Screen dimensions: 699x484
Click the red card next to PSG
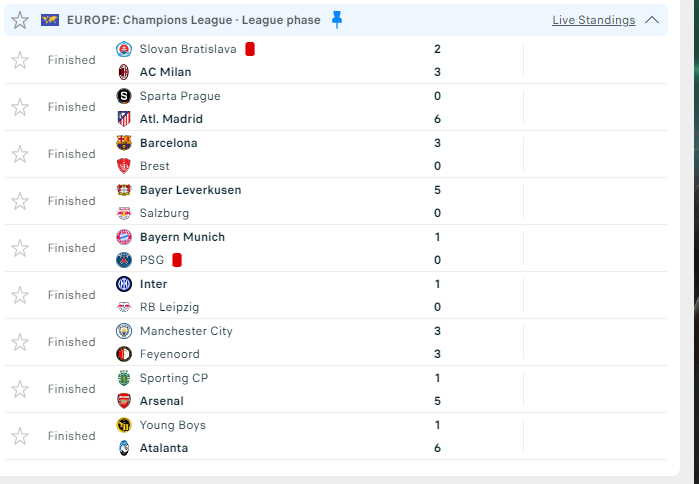coord(177,260)
